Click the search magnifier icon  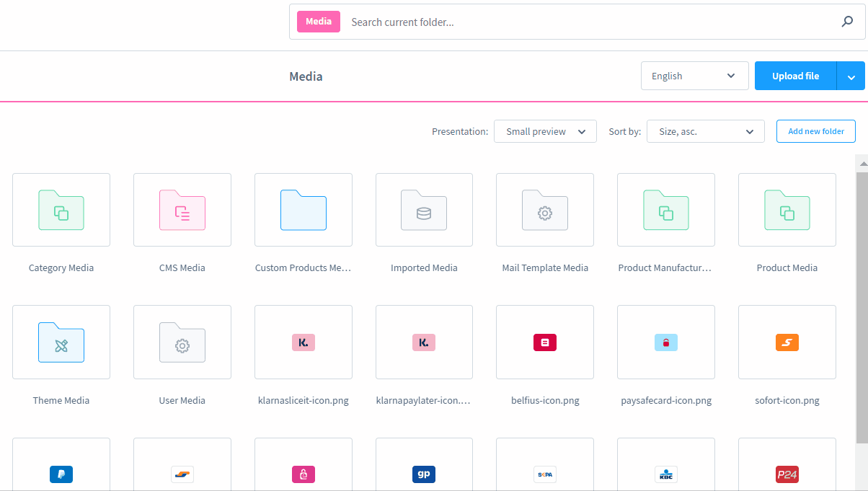point(847,22)
